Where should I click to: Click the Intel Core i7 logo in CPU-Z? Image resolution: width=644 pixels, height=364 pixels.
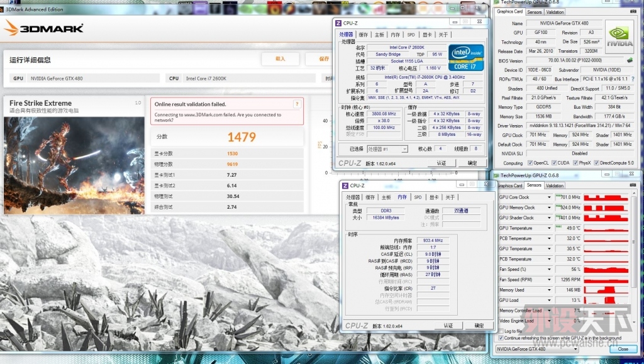[x=466, y=57]
